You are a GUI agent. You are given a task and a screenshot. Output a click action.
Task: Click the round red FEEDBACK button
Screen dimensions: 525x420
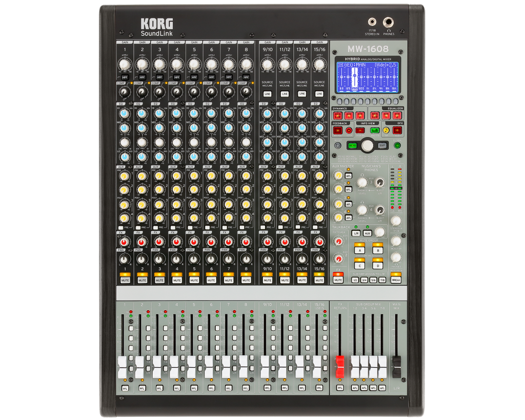(349, 130)
